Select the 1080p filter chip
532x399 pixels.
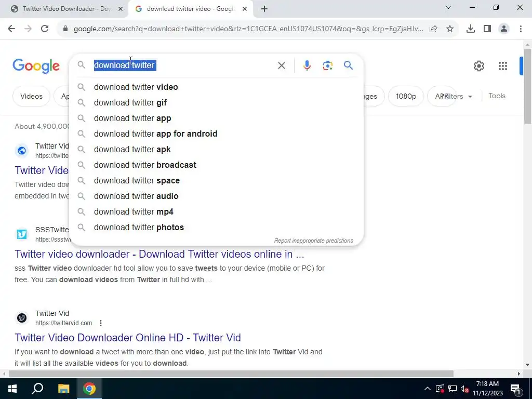point(406,96)
